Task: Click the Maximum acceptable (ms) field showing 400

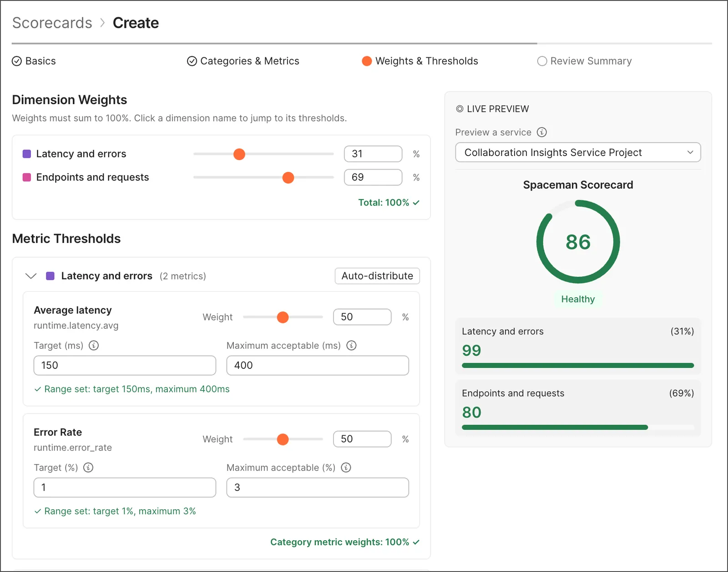Action: pos(318,365)
